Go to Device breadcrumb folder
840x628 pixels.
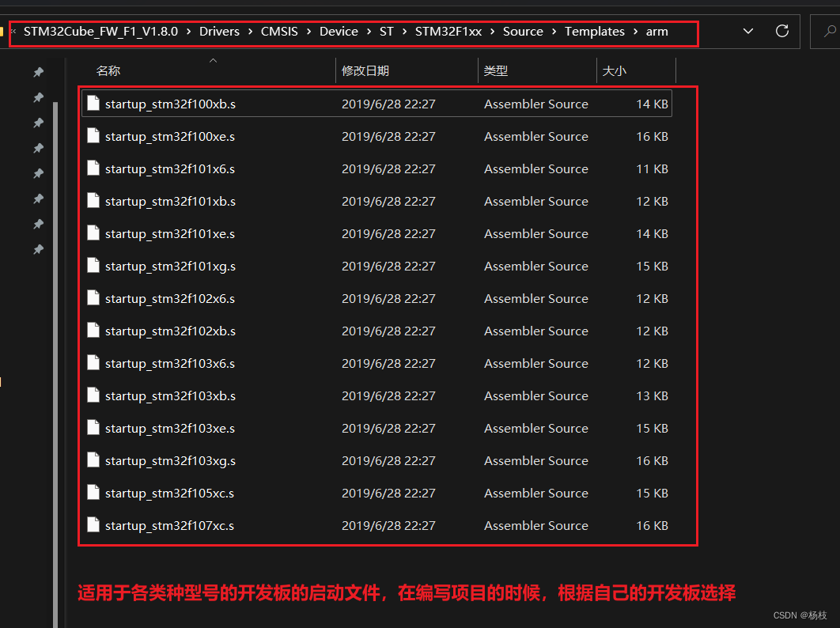pyautogui.click(x=339, y=32)
